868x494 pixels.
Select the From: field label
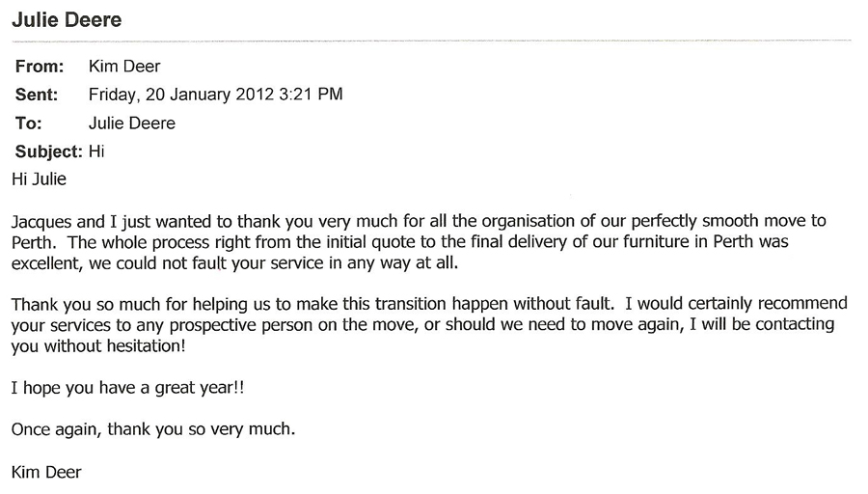(40, 67)
